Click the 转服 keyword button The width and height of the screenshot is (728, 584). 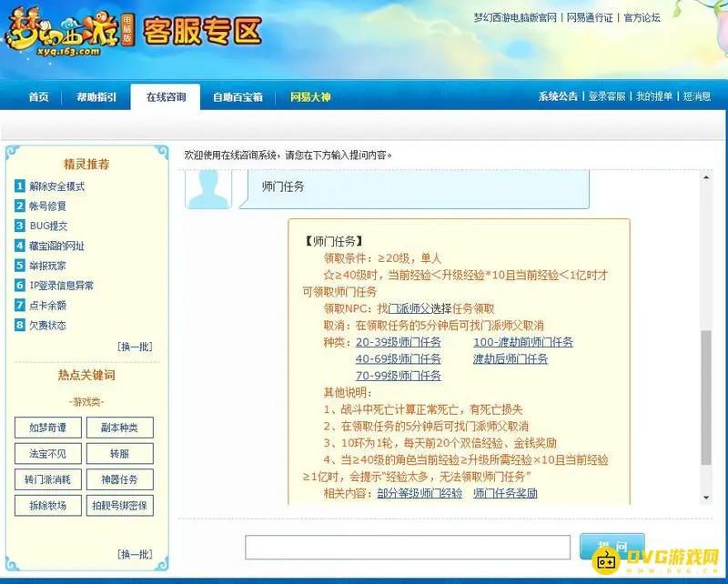(x=120, y=454)
